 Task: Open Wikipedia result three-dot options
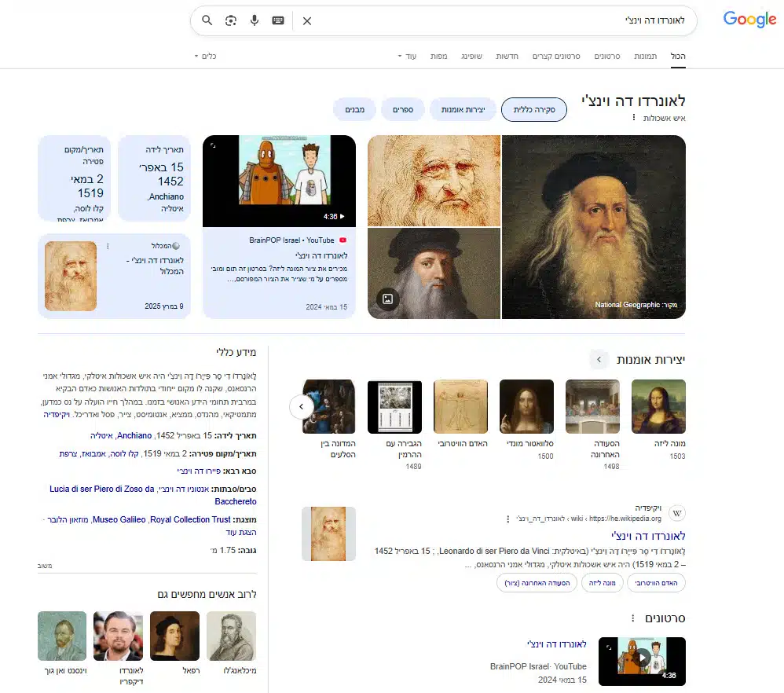508,519
